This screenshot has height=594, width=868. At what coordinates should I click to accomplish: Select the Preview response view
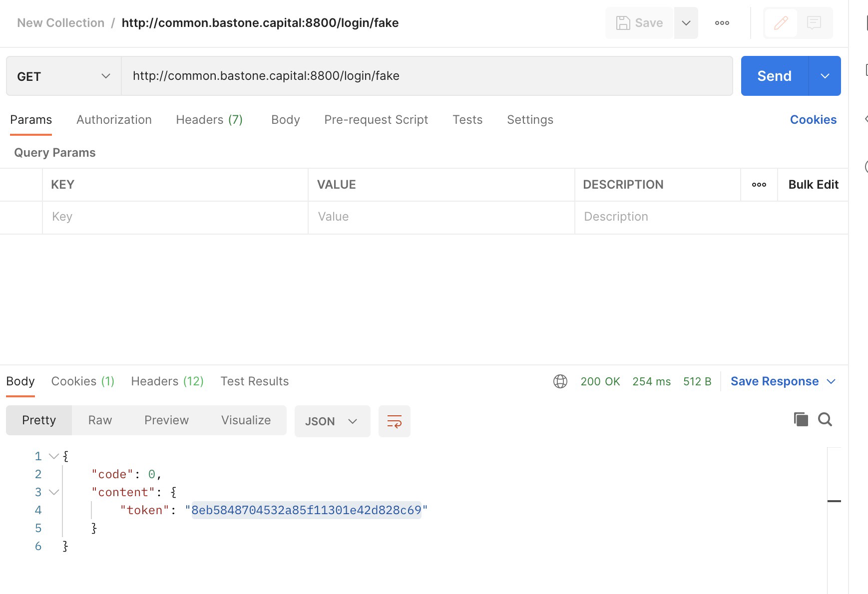[166, 420]
